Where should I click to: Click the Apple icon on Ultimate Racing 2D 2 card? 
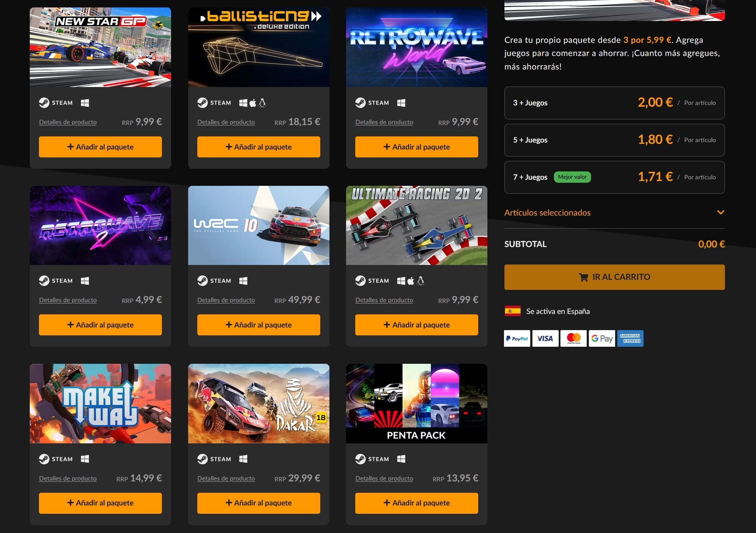coord(411,281)
